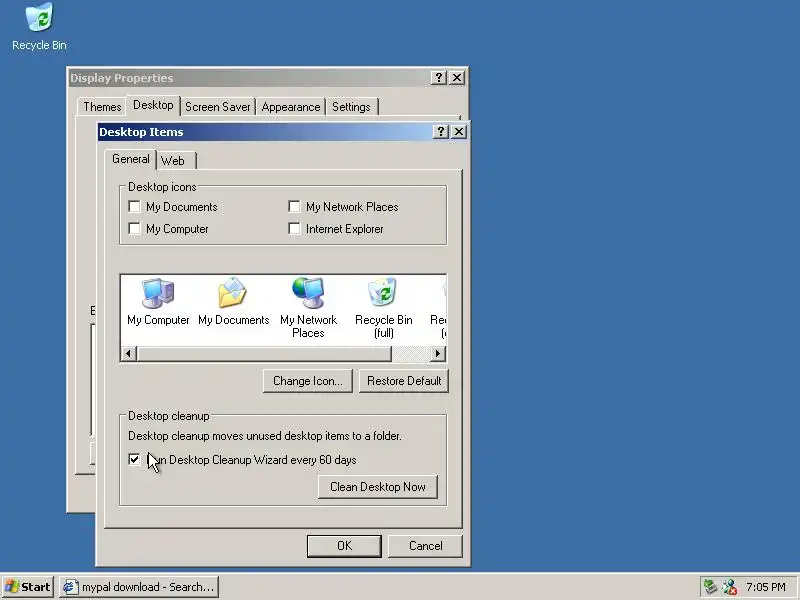
Task: Close the Desktop Items dialog
Action: pyautogui.click(x=459, y=132)
